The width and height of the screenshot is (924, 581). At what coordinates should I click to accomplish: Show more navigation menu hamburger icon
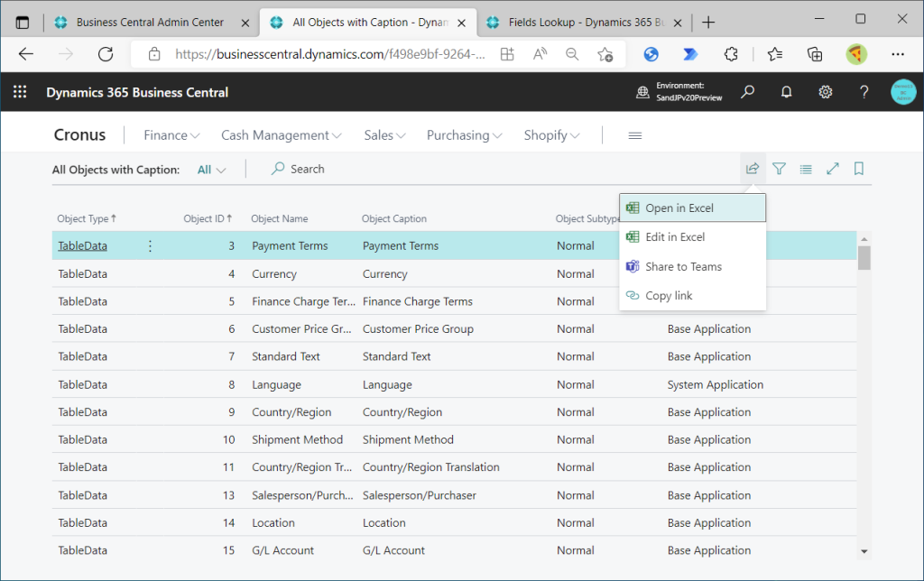pyautogui.click(x=634, y=135)
